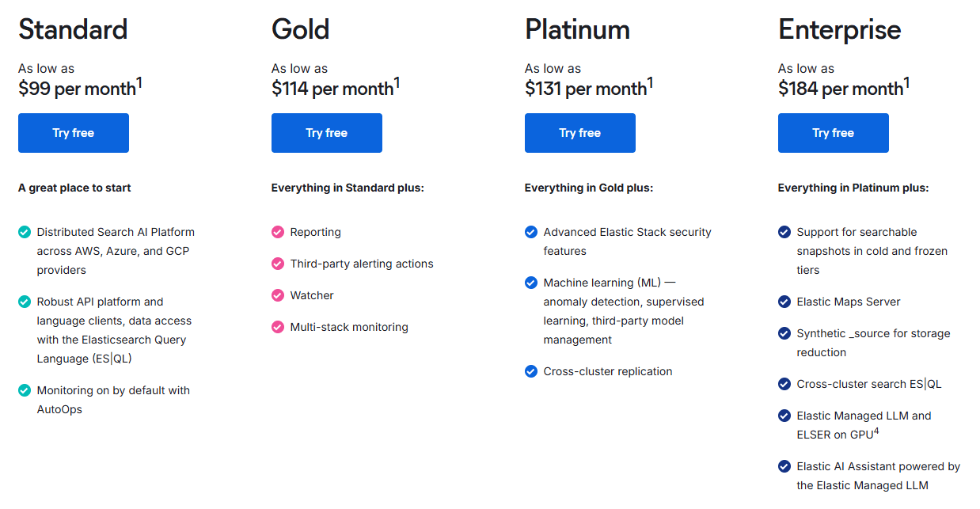
Task: Click the footnote 1 marker on Enterprise price
Action: (906, 82)
